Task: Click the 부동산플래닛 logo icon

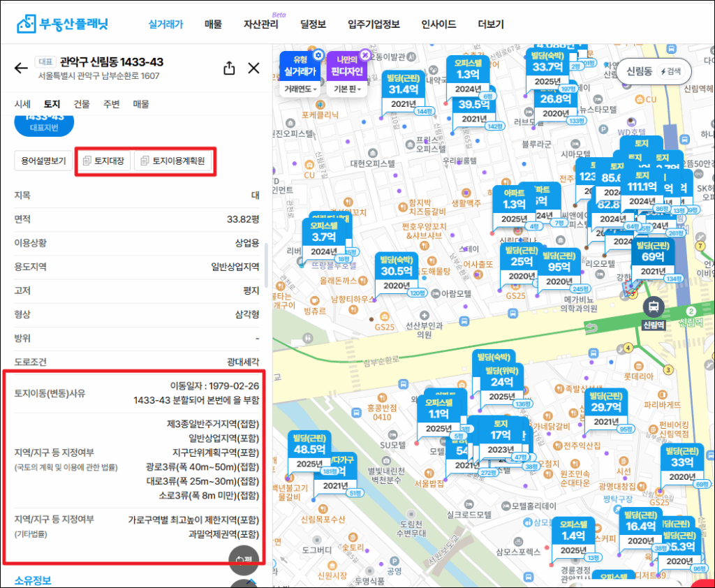Action: 27,24
